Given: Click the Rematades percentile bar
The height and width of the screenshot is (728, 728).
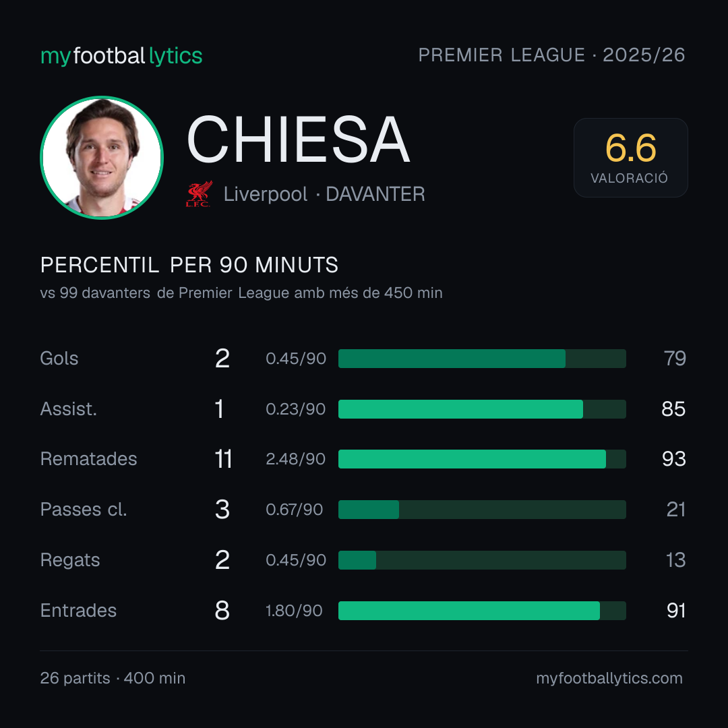Looking at the screenshot, I should pos(482,459).
